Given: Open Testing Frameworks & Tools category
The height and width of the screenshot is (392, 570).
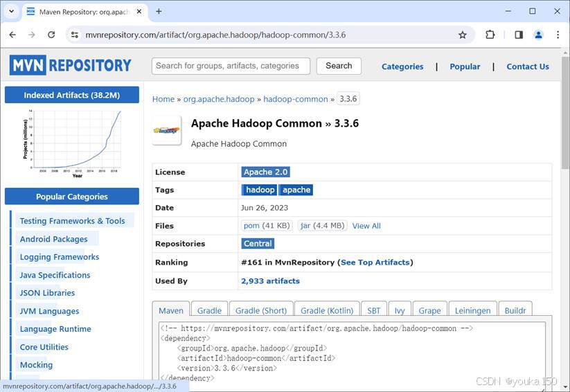Looking at the screenshot, I should 72,221.
